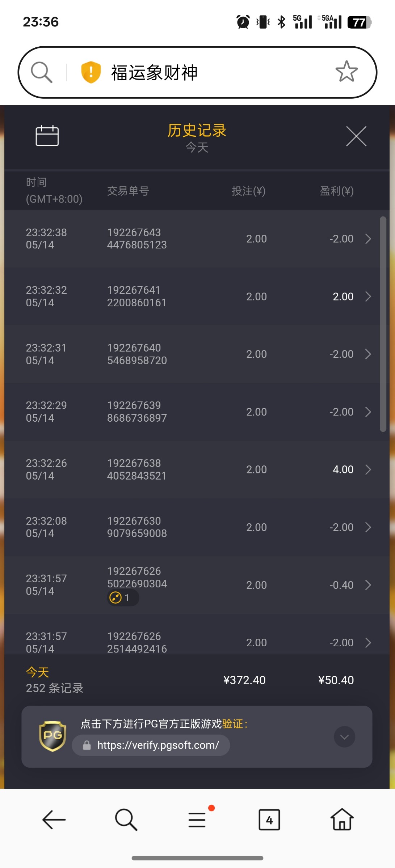This screenshot has height=868, width=395.
Task: Expand the 23:32:26 record with 4.00 profit
Action: coord(368,469)
